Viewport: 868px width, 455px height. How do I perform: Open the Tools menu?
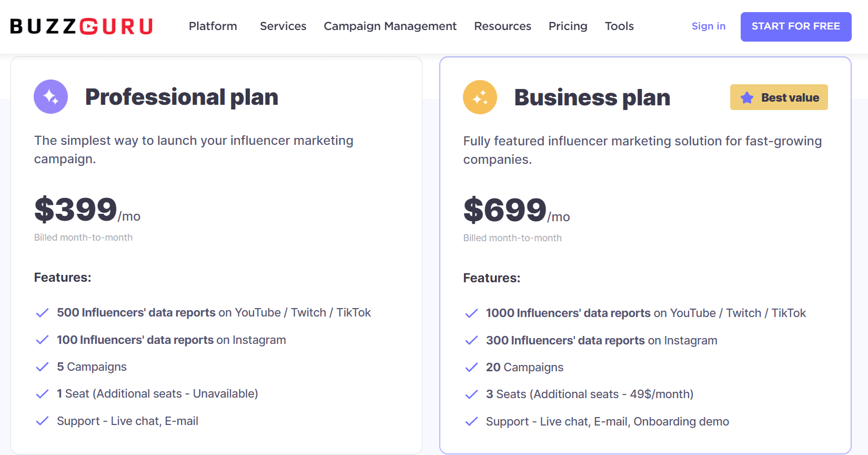pos(619,26)
